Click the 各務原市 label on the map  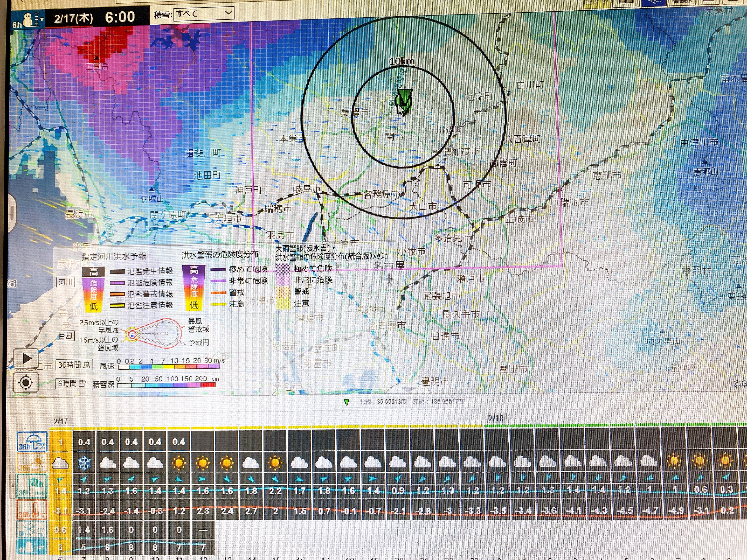point(382,194)
